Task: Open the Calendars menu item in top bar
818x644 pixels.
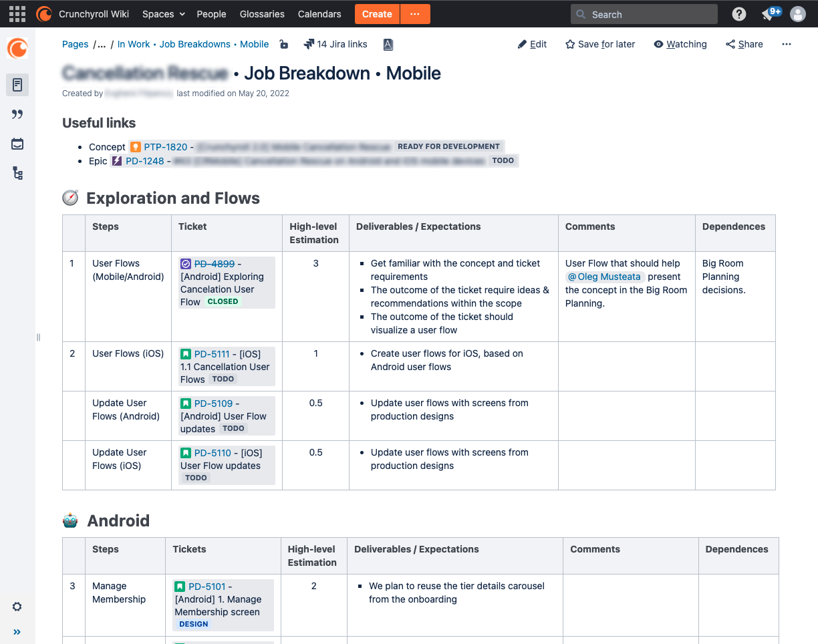Action: (x=319, y=14)
